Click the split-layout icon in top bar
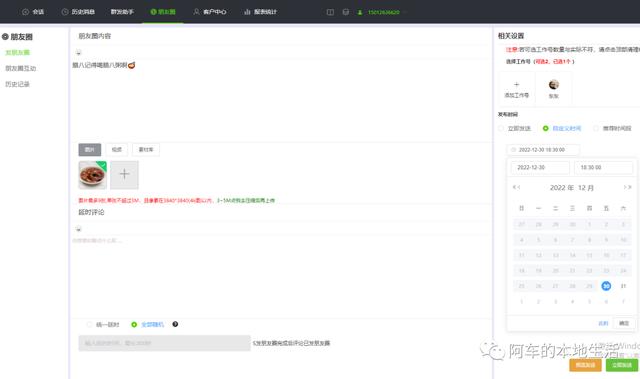The image size is (640, 379). (330, 12)
